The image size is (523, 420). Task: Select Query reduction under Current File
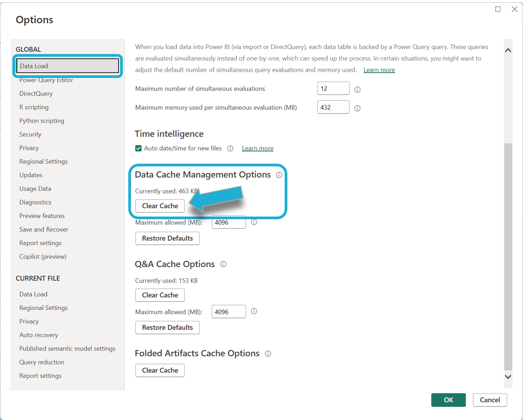pyautogui.click(x=42, y=362)
